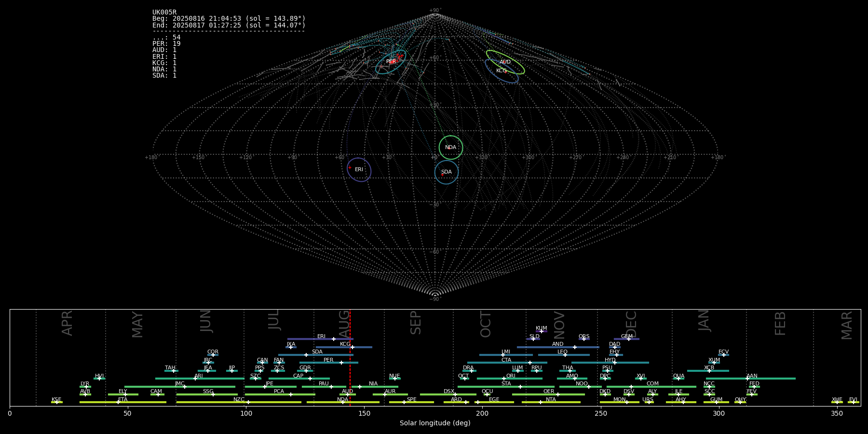Click the DEC month label

pos(631,325)
